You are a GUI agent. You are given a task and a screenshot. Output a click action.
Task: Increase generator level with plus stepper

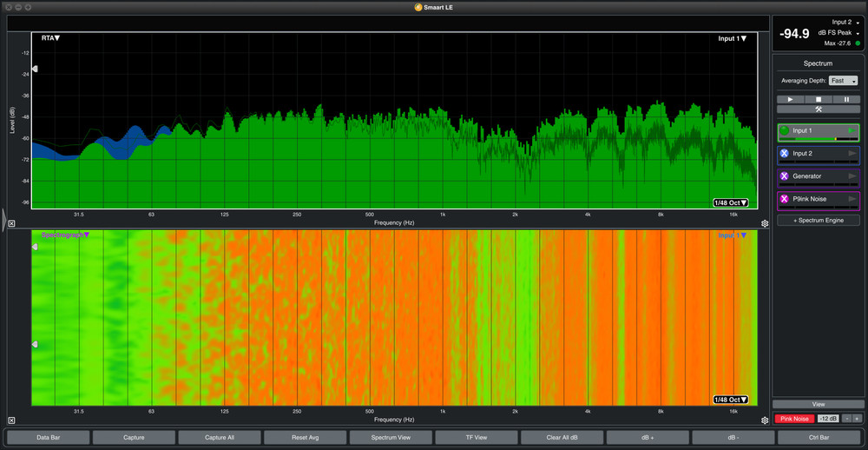(857, 419)
